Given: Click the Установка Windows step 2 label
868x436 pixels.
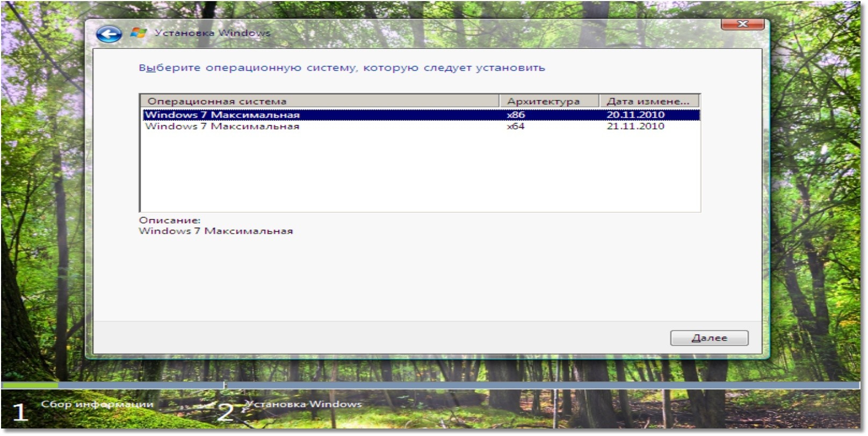Looking at the screenshot, I should [x=303, y=404].
